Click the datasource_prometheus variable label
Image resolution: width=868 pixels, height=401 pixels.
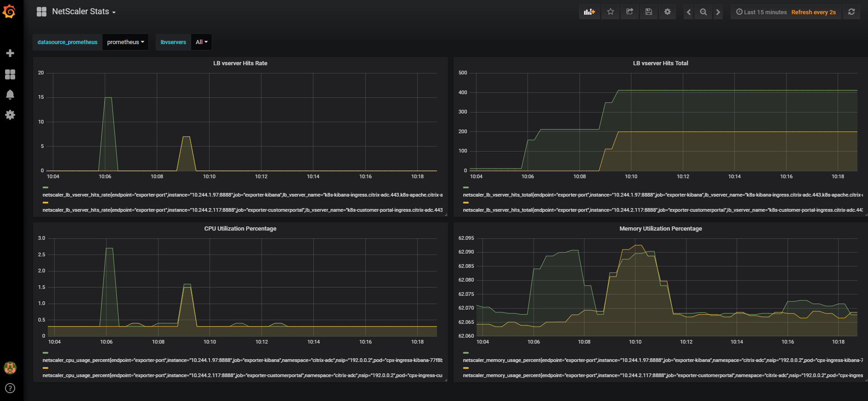68,42
